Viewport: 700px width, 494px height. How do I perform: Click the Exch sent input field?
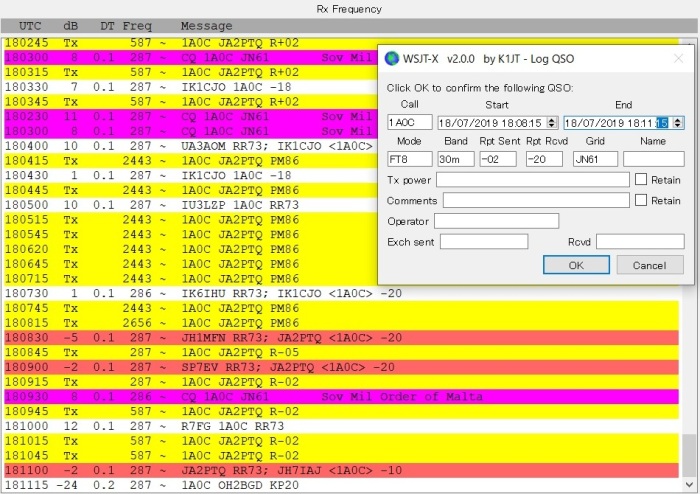[484, 241]
